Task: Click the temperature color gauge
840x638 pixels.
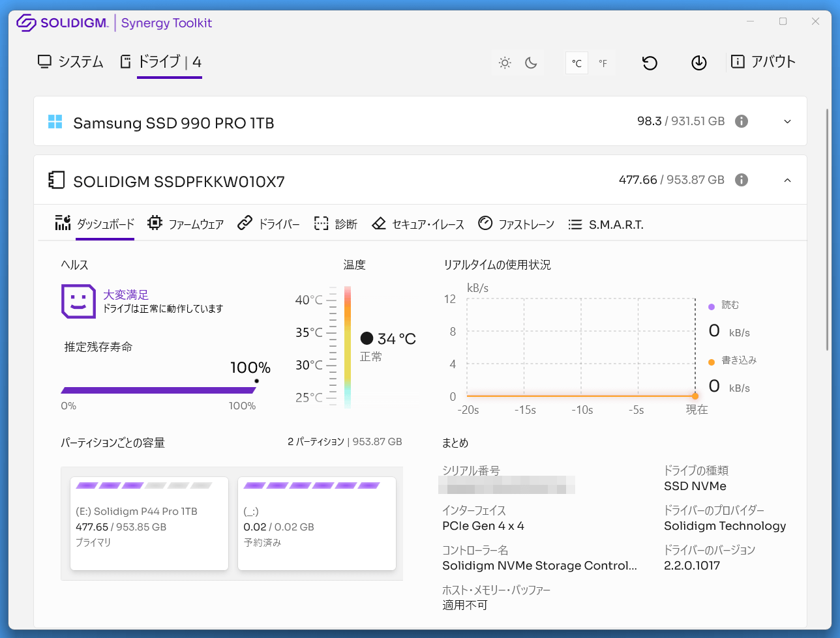Action: 348,347
